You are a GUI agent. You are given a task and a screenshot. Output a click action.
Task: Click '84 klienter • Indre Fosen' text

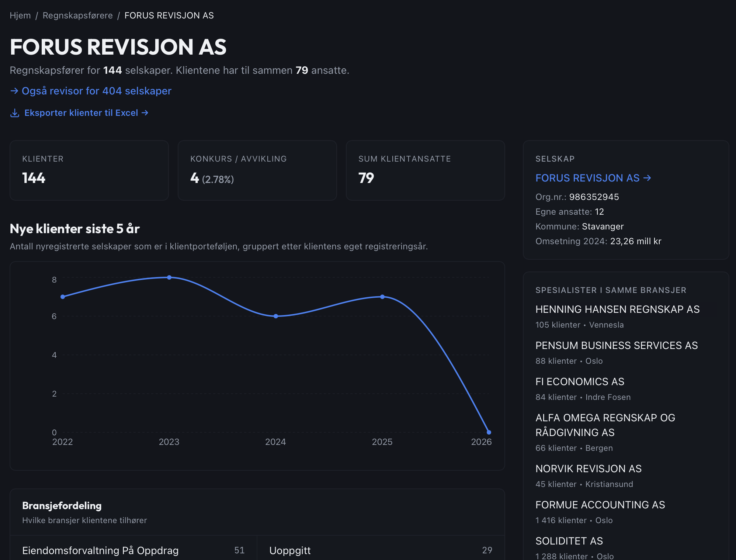583,397
